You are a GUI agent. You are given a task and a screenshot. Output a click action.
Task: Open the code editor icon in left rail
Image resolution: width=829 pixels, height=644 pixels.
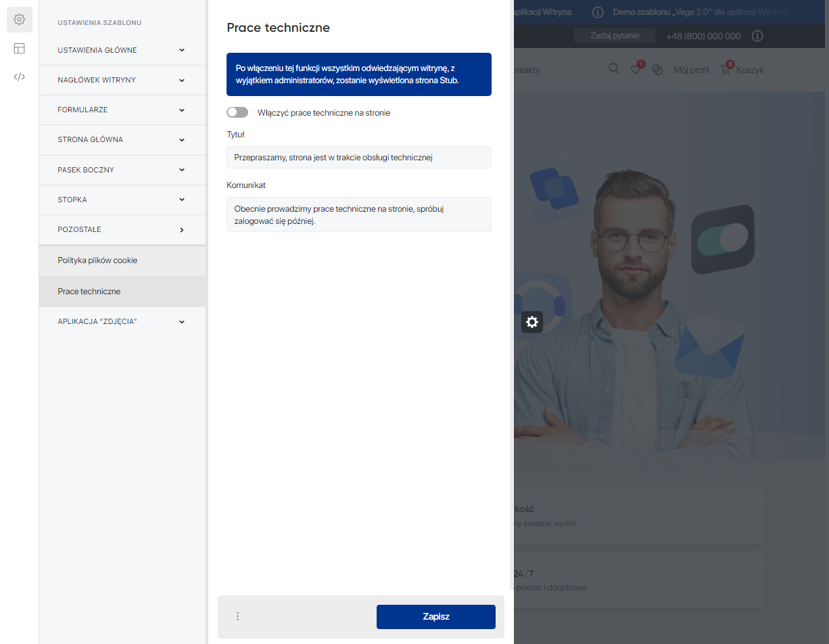point(19,76)
